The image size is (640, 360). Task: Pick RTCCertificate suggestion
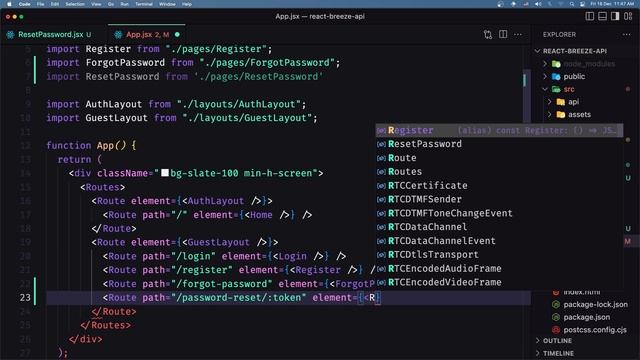pyautogui.click(x=499, y=186)
